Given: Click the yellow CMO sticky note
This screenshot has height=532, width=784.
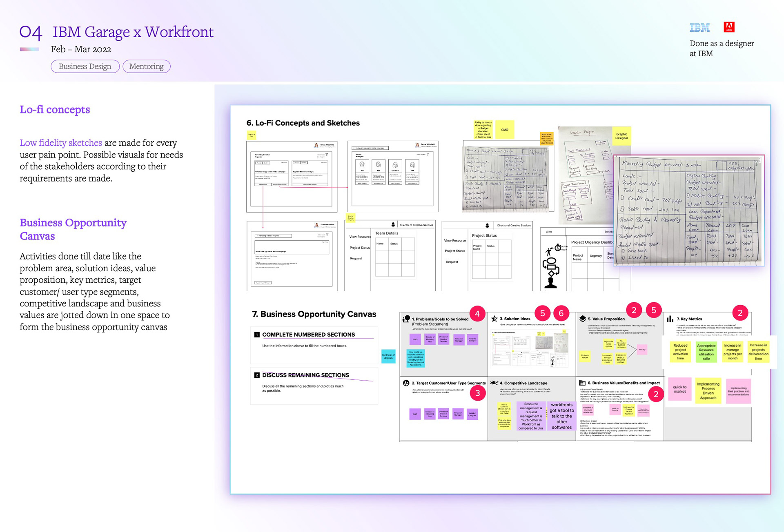Looking at the screenshot, I should [x=505, y=130].
